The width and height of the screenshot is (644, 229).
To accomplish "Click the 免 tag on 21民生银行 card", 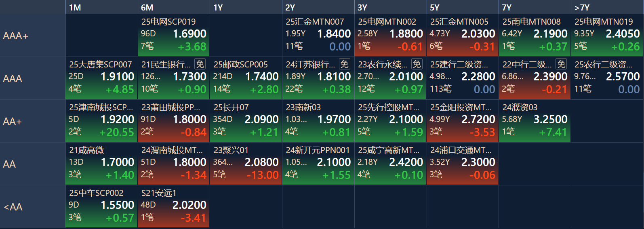I will tap(200, 64).
